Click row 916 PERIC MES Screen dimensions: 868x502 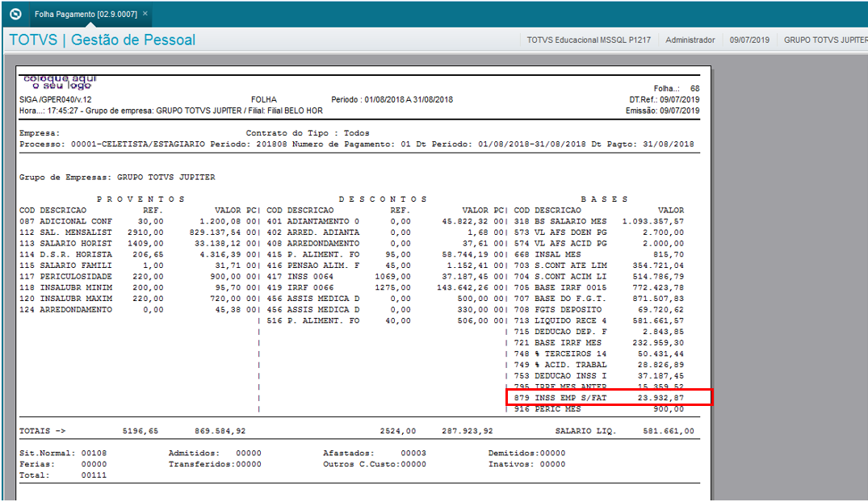point(599,409)
